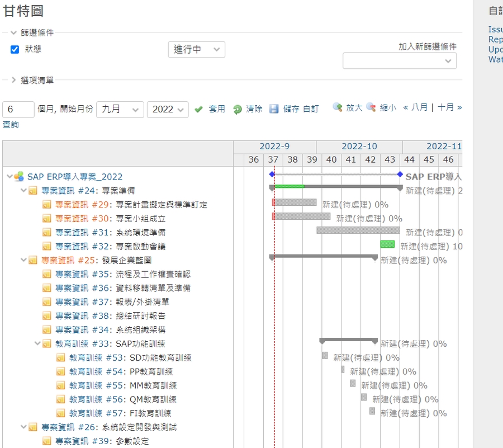Click the months count input field
Image resolution: width=503 pixels, height=448 pixels.
coord(18,110)
